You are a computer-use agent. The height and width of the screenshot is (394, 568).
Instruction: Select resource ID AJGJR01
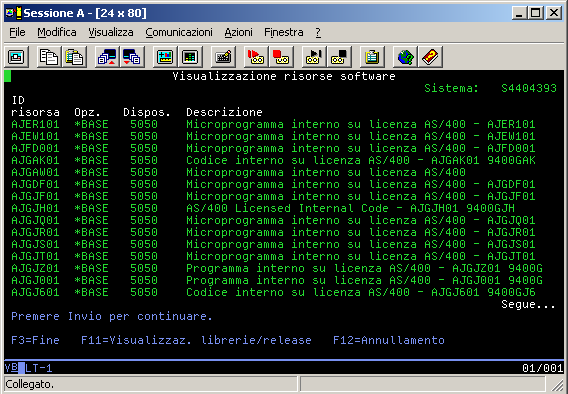coord(35,232)
